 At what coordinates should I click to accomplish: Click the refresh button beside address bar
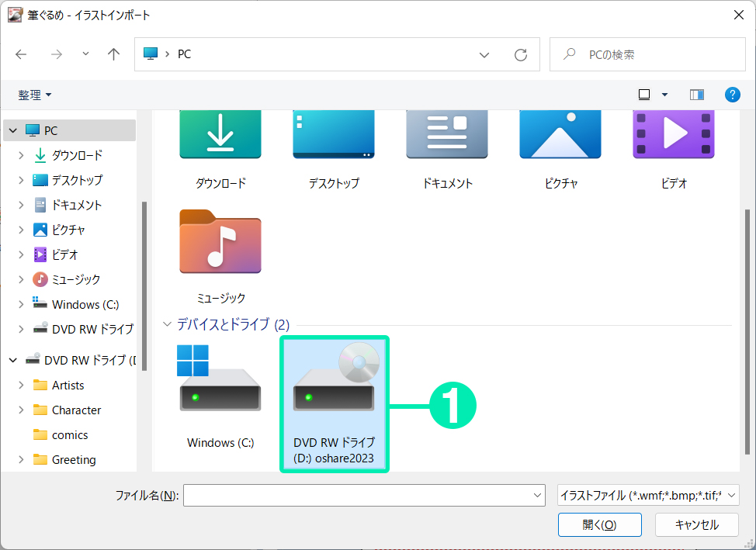[521, 54]
